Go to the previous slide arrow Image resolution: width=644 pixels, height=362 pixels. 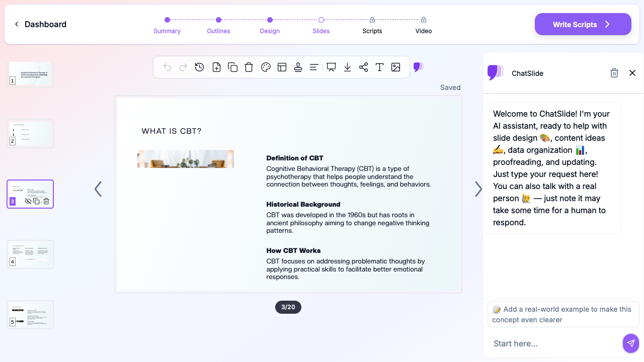(98, 189)
